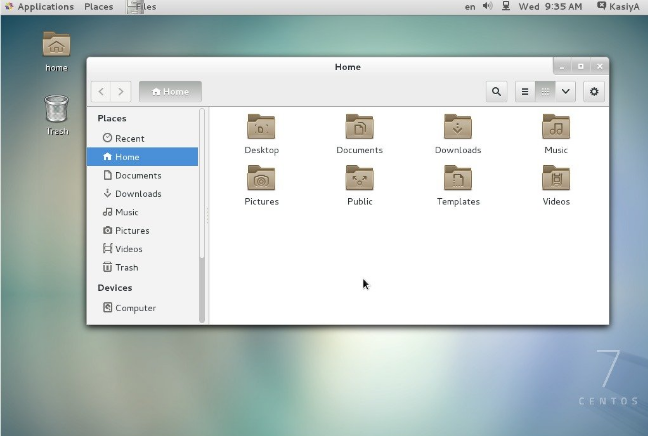Go forward with the right arrow
The image size is (648, 436).
(121, 91)
